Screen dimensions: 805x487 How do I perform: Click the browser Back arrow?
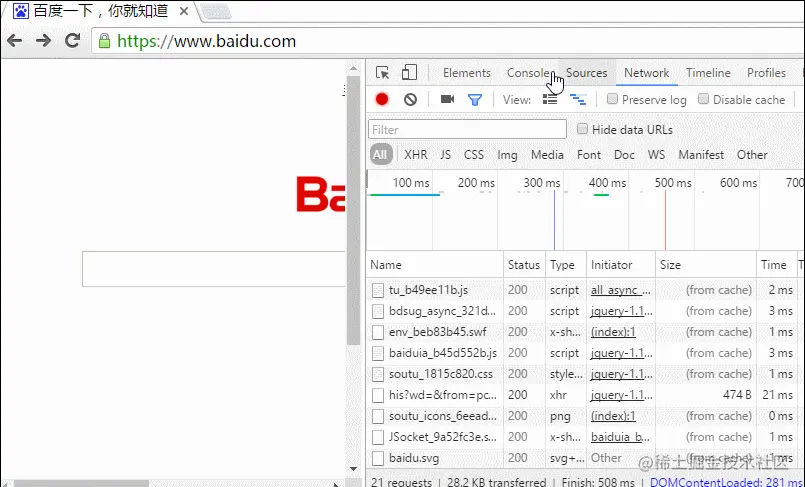tap(14, 41)
